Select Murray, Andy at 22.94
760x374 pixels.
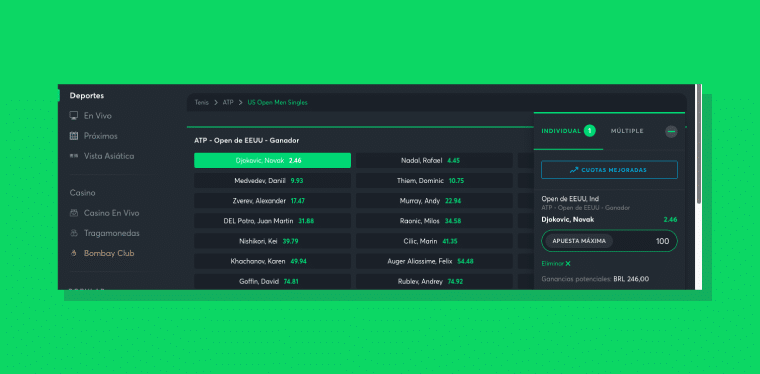[x=434, y=201]
